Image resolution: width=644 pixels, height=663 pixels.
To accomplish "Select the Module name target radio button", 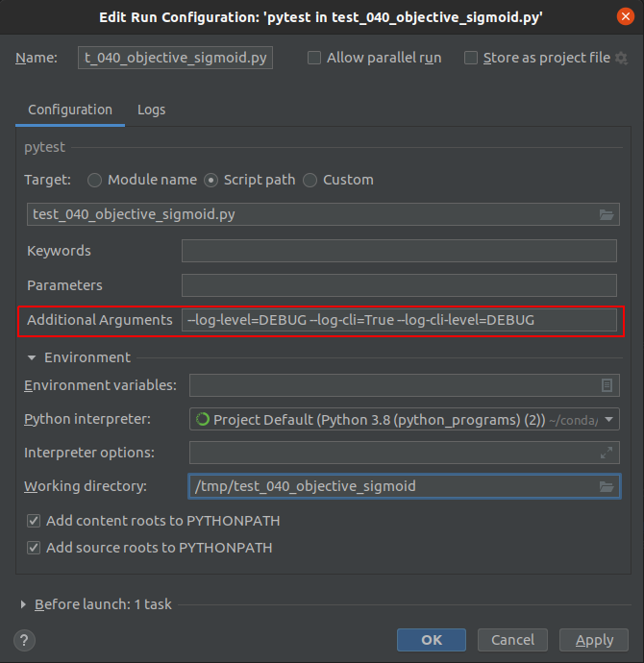I will tap(94, 180).
